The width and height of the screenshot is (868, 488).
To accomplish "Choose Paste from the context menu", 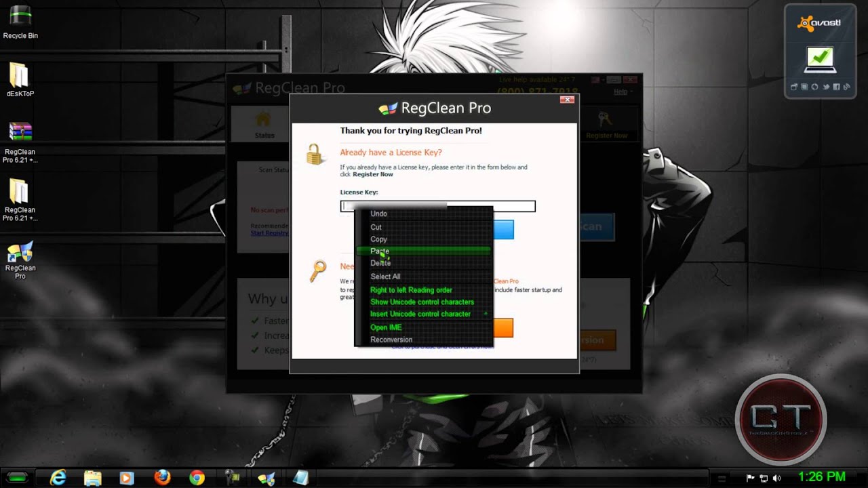I will pyautogui.click(x=424, y=251).
